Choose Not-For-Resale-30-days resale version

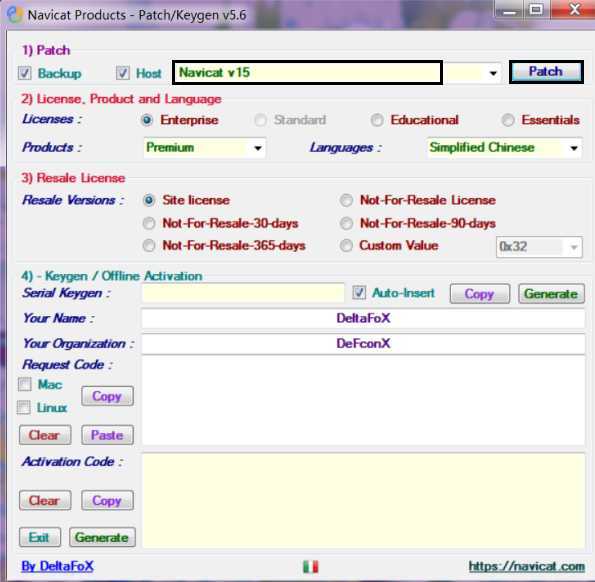[x=149, y=223]
